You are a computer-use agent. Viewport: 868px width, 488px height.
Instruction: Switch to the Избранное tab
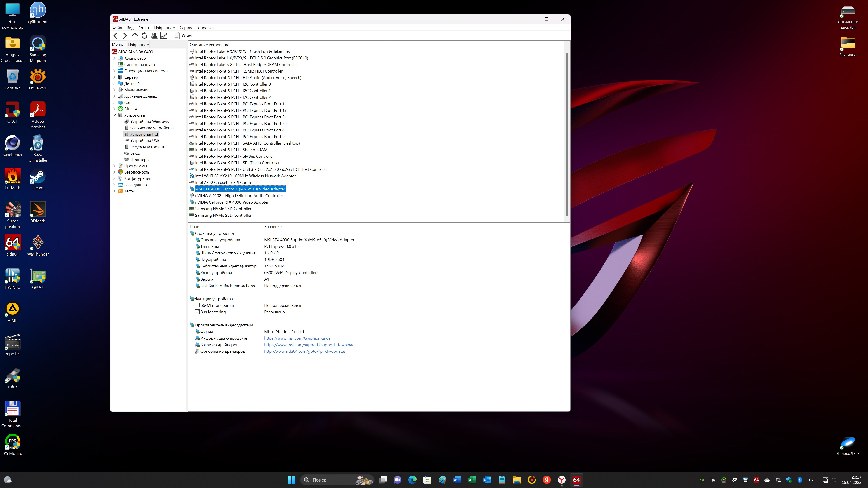coord(138,45)
